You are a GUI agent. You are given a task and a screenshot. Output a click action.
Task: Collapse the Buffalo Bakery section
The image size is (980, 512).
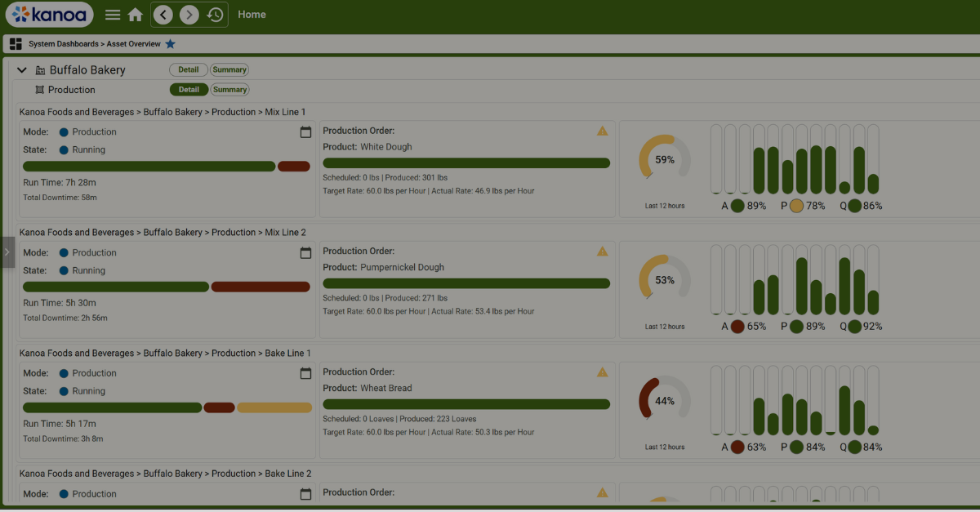[x=21, y=69]
